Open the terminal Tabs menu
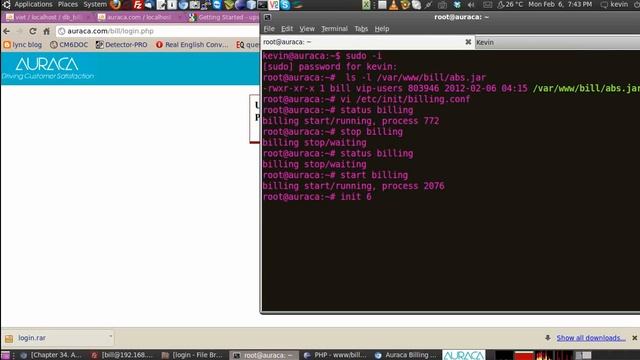640x360 pixels. coord(361,29)
